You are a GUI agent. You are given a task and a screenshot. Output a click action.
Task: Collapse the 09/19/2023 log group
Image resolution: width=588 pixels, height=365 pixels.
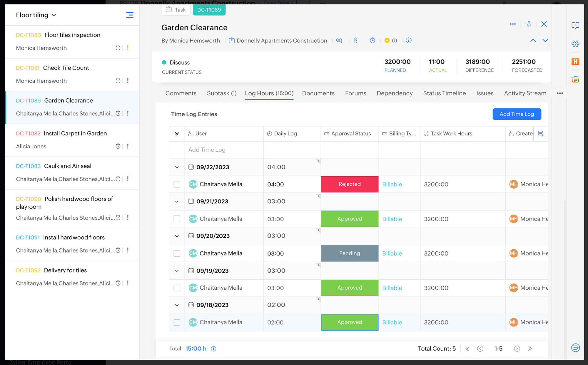coord(177,271)
